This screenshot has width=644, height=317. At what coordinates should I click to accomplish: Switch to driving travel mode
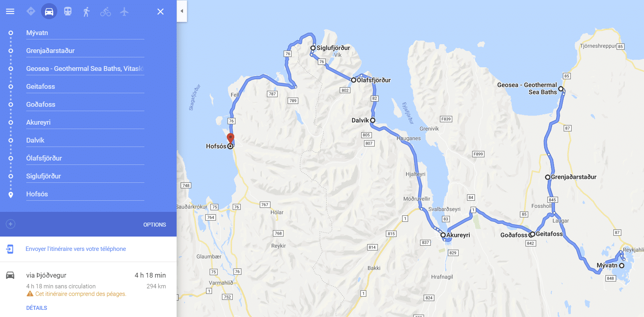coord(49,12)
